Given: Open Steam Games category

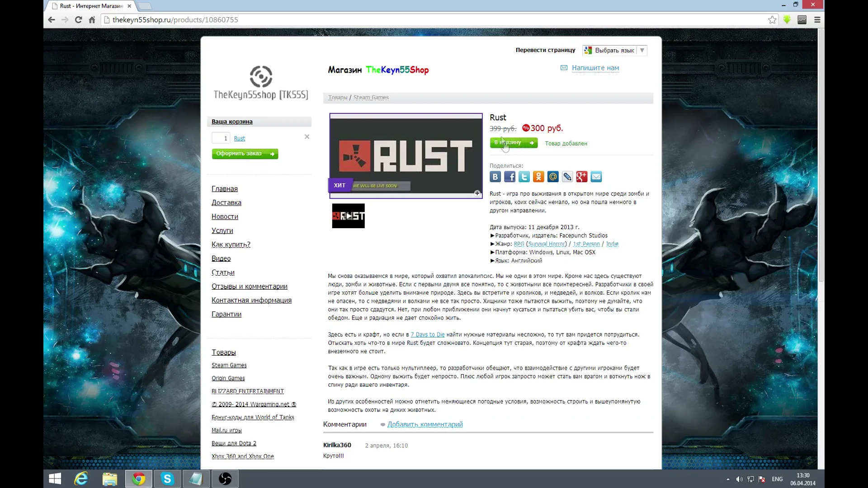Looking at the screenshot, I should click(x=230, y=365).
